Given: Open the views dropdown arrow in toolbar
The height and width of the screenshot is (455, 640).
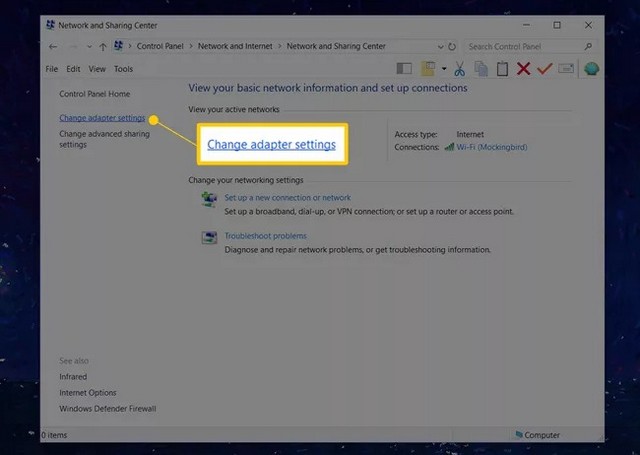Looking at the screenshot, I should [x=441, y=69].
